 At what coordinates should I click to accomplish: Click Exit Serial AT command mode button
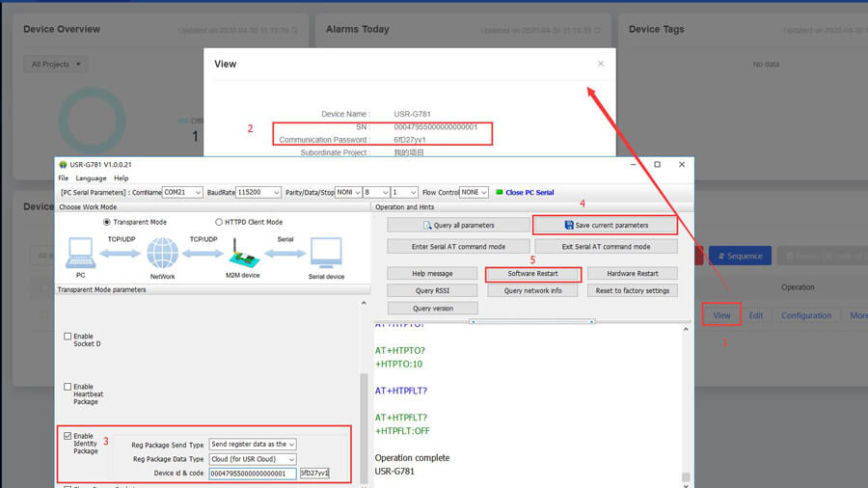[x=606, y=247]
